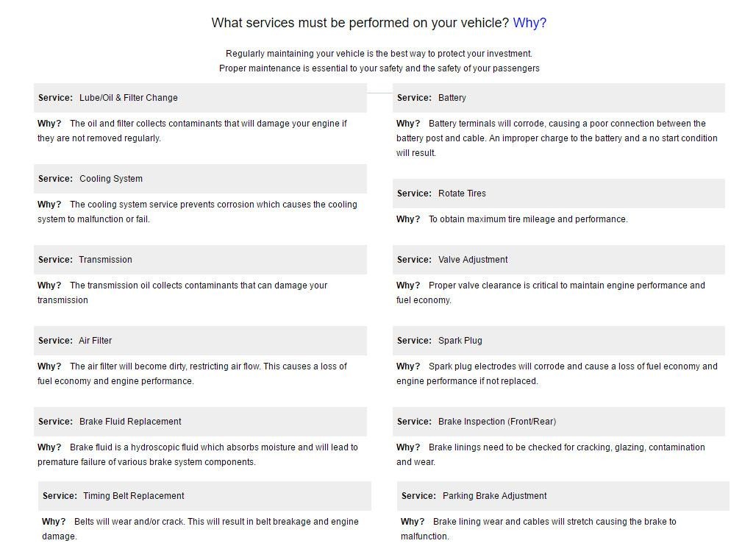Select Brake Inspection (Front/Rear) service header

(x=559, y=422)
